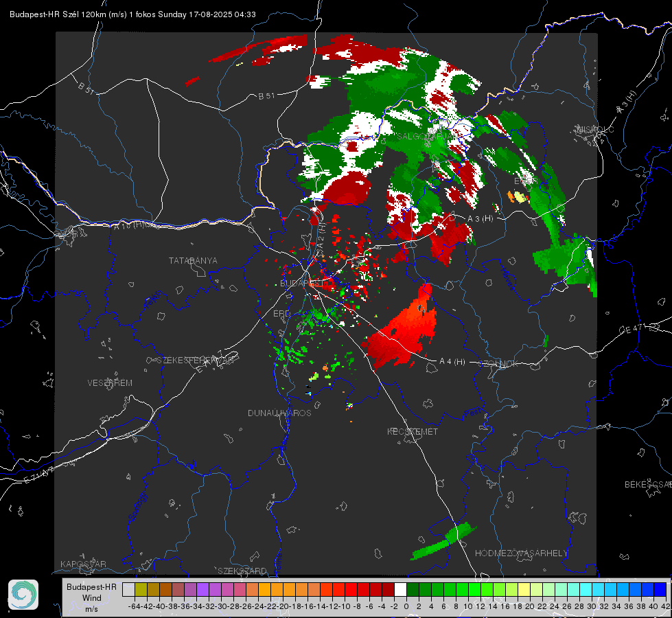Click the blue swirl logo icon
This screenshot has height=618, width=672.
(23, 595)
